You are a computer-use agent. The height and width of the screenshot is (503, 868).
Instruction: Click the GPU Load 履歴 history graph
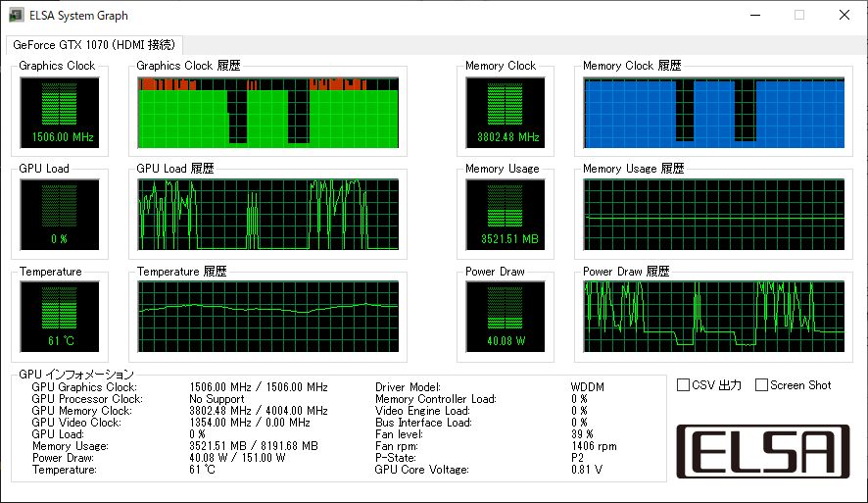click(267, 215)
